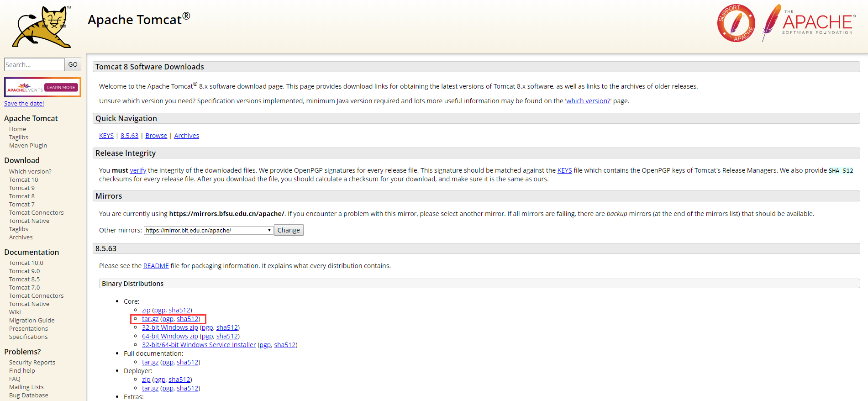The height and width of the screenshot is (401, 868).
Task: Open Migration Guide in Documentation sidebar
Action: tap(32, 320)
